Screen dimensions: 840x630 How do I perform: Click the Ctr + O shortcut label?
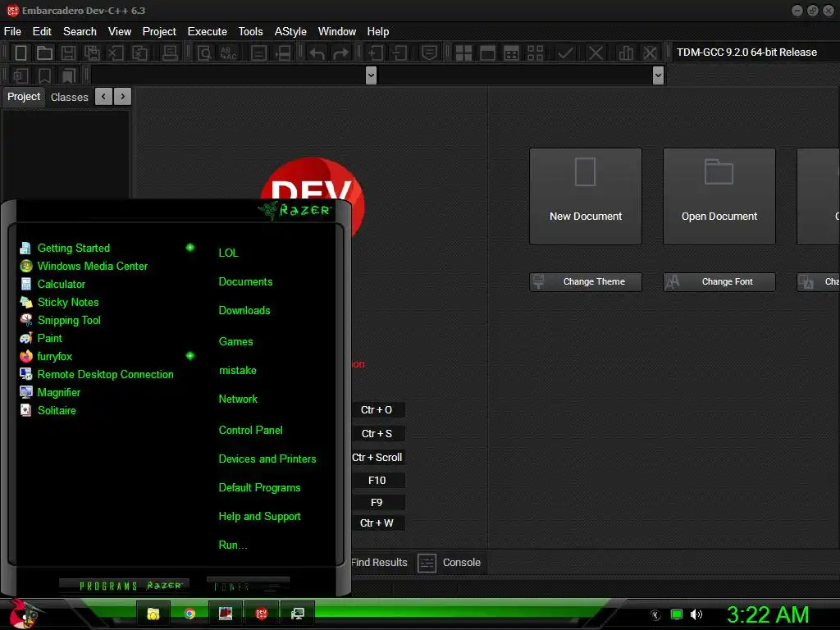click(x=376, y=410)
